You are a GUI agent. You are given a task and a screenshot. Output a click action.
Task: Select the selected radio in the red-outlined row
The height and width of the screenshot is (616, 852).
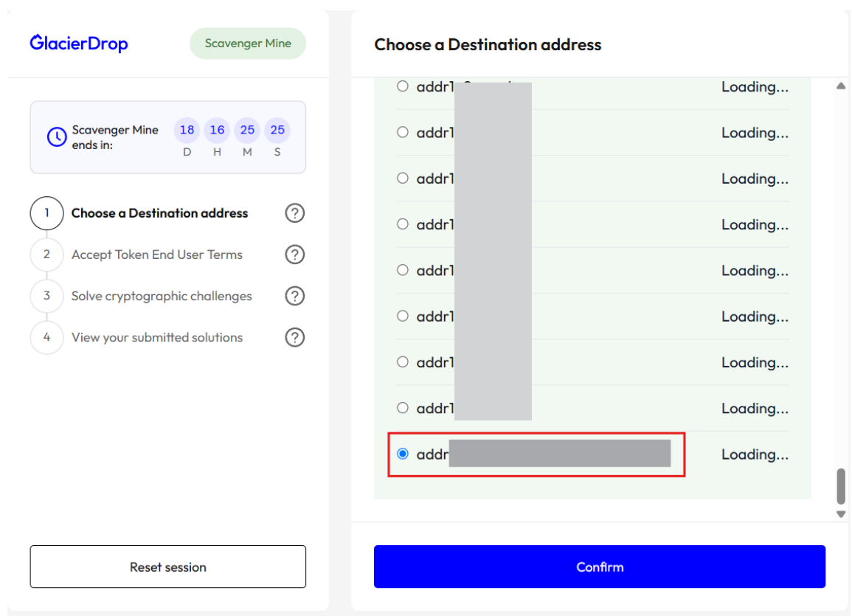click(x=403, y=454)
